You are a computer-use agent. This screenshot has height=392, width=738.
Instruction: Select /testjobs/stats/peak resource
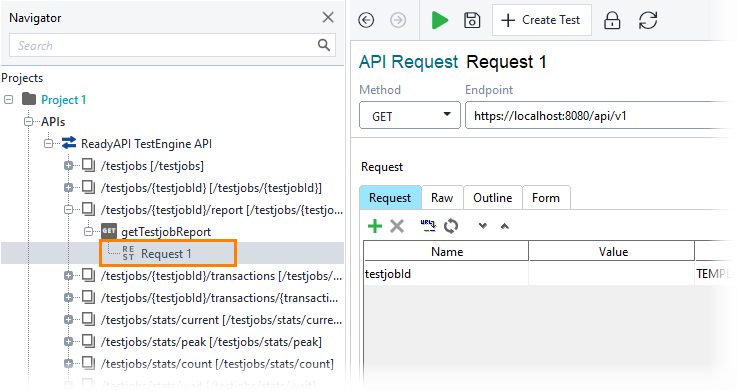(x=211, y=342)
